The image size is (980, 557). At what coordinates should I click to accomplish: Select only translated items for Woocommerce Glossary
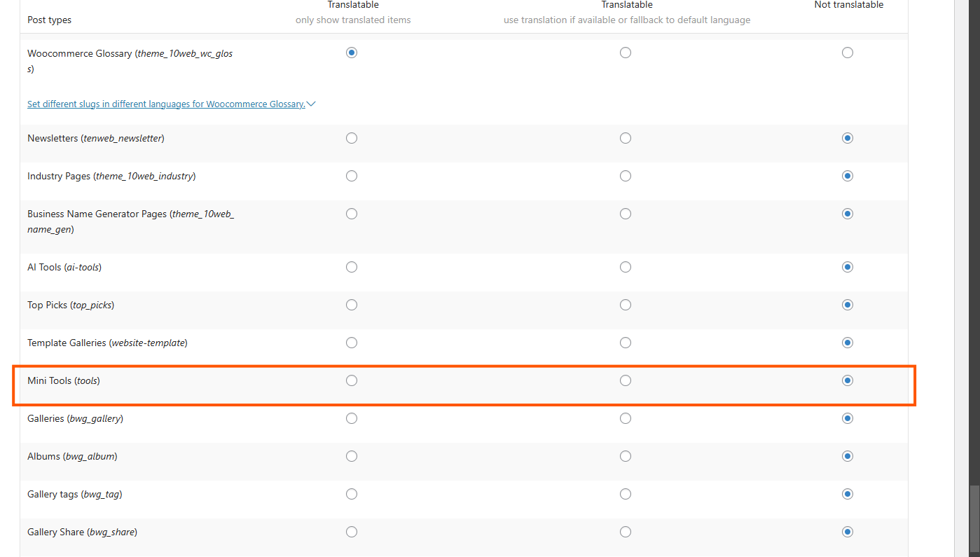[352, 53]
